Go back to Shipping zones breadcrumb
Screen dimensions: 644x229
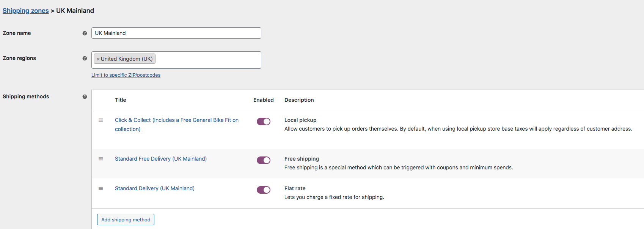(26, 11)
